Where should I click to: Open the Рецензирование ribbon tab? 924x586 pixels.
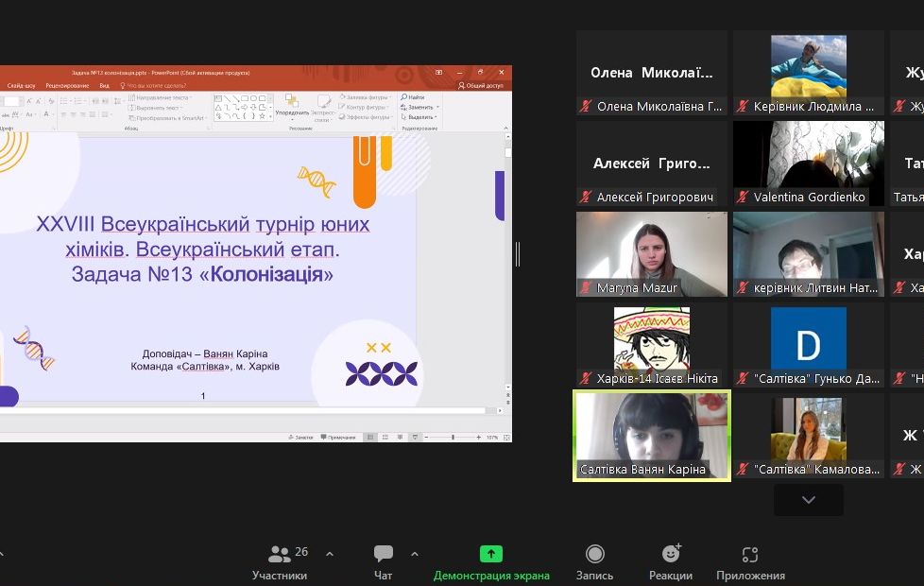coord(67,85)
